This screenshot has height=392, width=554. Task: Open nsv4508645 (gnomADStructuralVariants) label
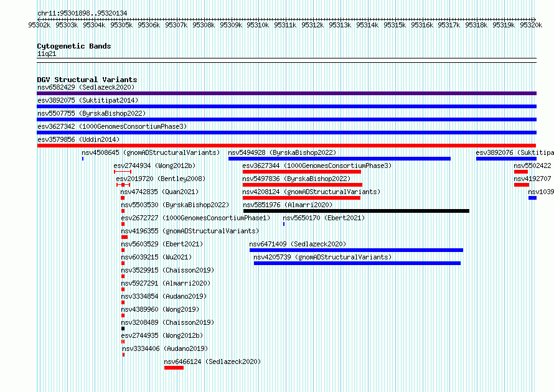151,152
